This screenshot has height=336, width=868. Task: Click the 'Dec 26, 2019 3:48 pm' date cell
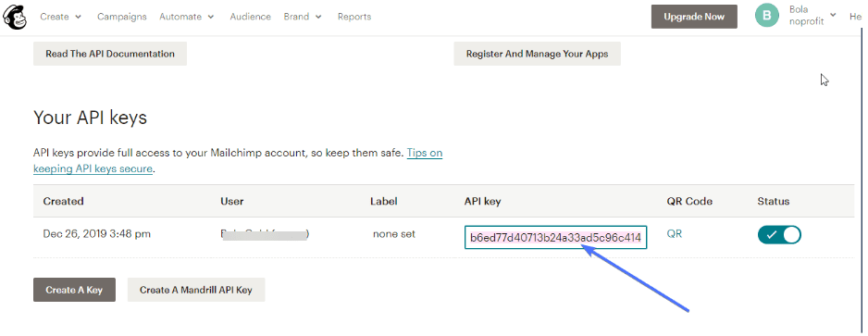(x=97, y=233)
